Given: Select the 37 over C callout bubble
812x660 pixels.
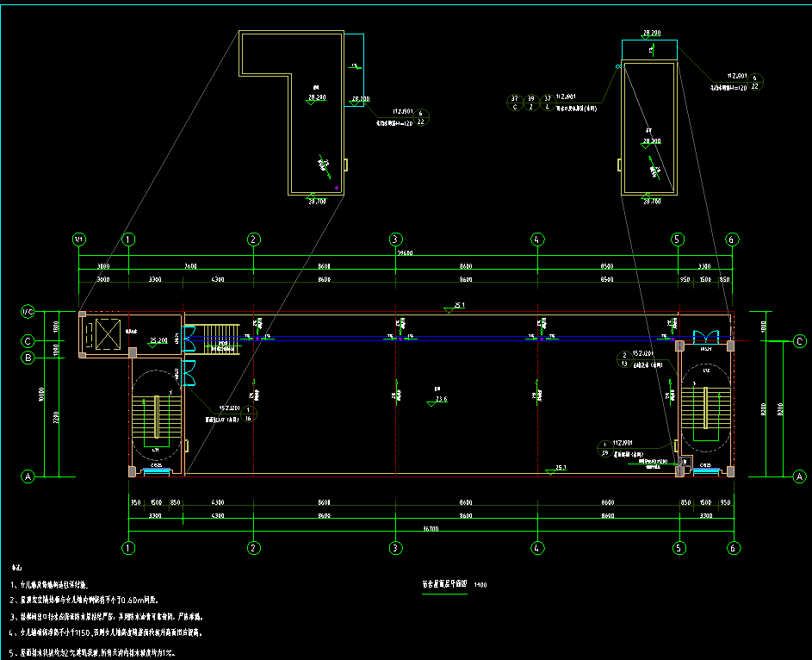Looking at the screenshot, I should coord(515,103).
